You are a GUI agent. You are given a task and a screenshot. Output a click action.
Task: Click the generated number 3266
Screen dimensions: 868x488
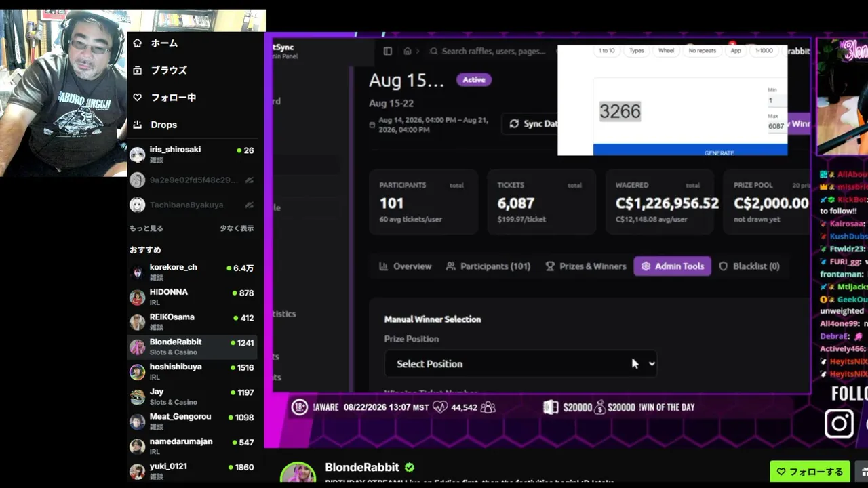coord(620,112)
